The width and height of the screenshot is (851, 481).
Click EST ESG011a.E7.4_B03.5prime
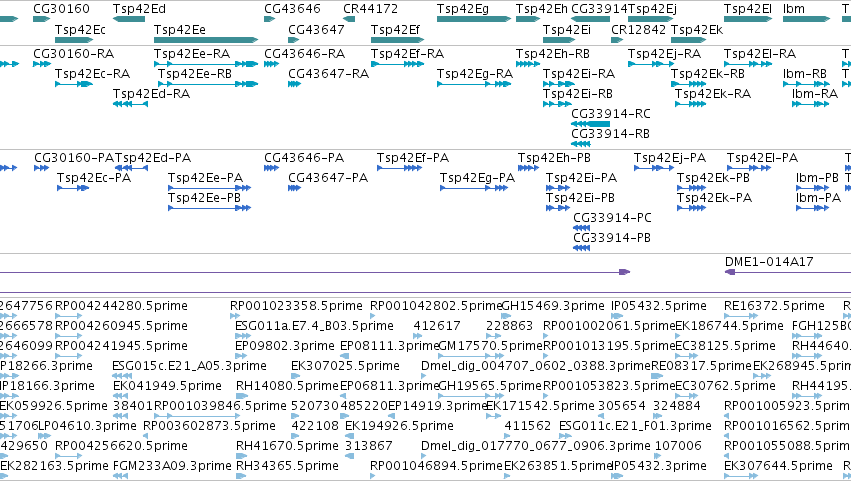(314, 326)
